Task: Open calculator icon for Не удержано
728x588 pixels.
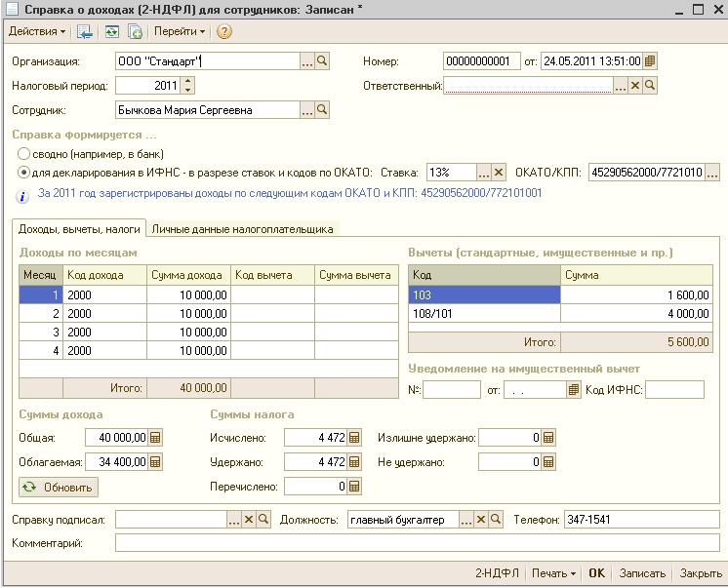Action: point(548,462)
